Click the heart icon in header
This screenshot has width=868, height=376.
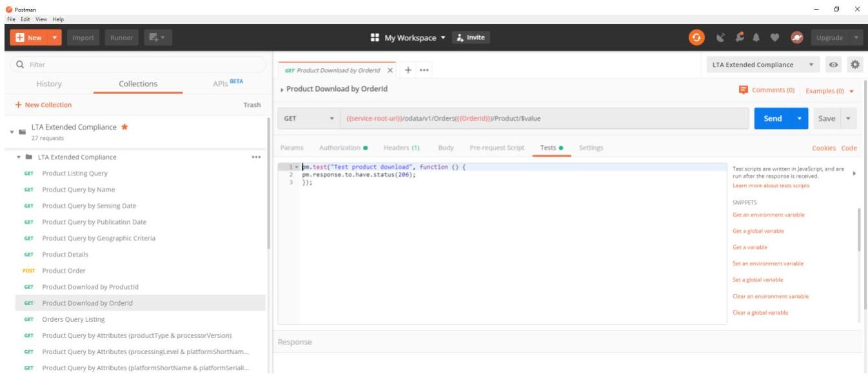tap(775, 37)
